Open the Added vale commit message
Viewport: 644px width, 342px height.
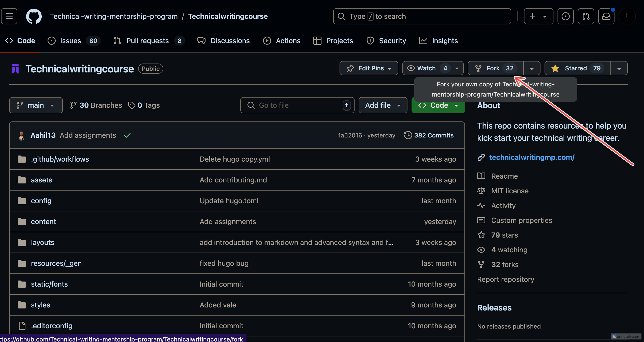(x=218, y=305)
